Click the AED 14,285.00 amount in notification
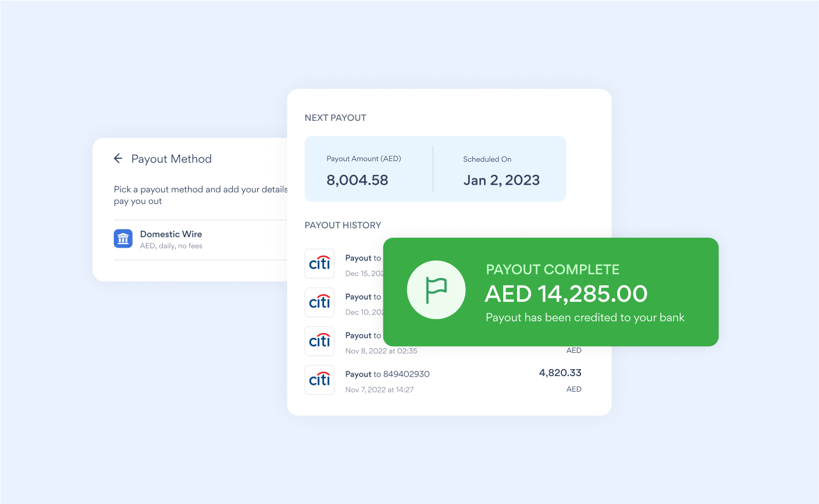Screen dimensions: 819x504 [566, 294]
